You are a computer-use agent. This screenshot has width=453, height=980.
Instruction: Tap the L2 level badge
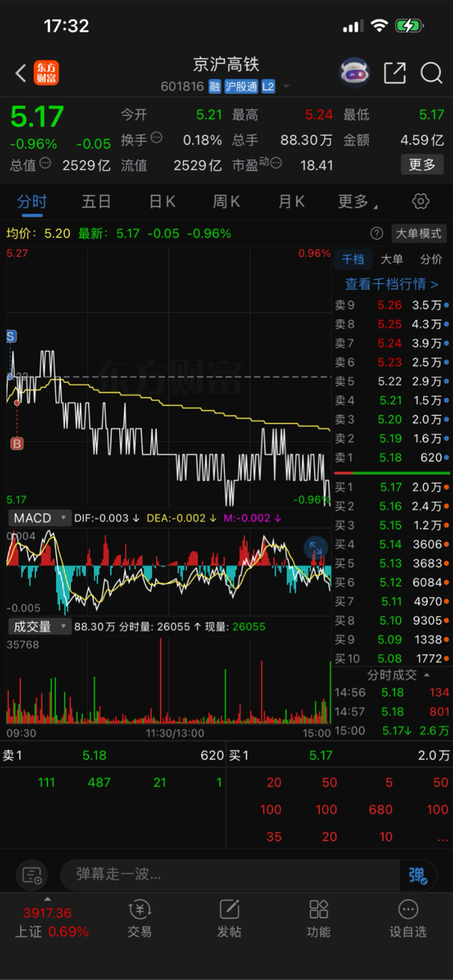(268, 87)
